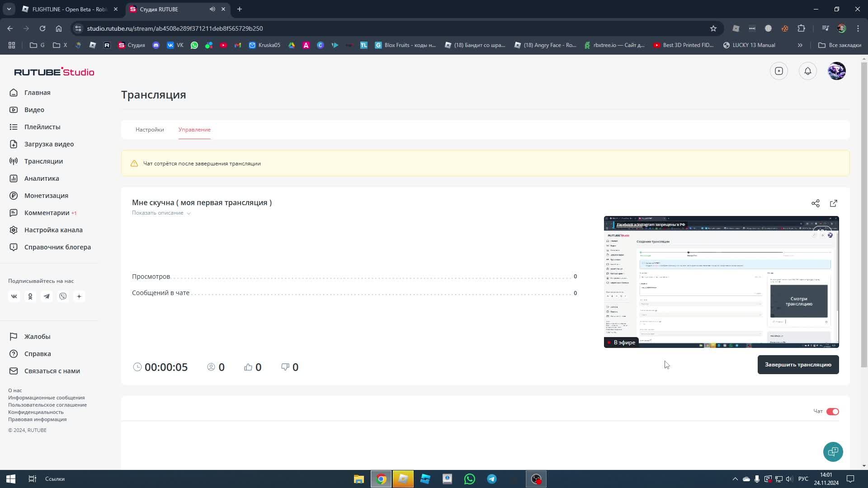The image size is (868, 488).
Task: Share the stream via share icon
Action: (x=816, y=203)
